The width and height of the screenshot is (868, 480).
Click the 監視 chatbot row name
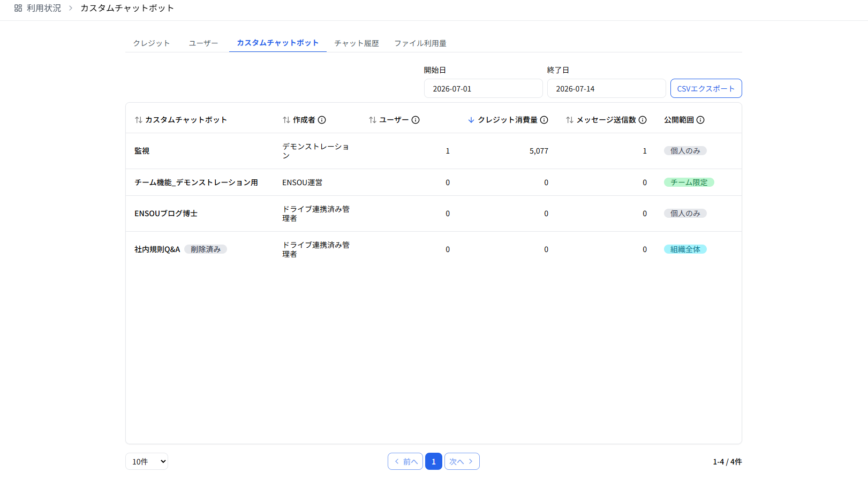[142, 151]
